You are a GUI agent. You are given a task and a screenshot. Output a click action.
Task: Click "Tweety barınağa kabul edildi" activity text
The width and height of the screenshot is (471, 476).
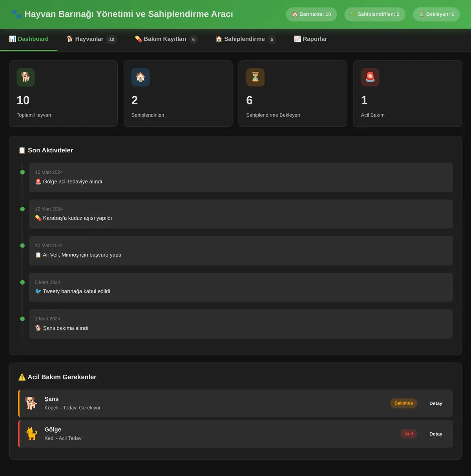tap(77, 291)
